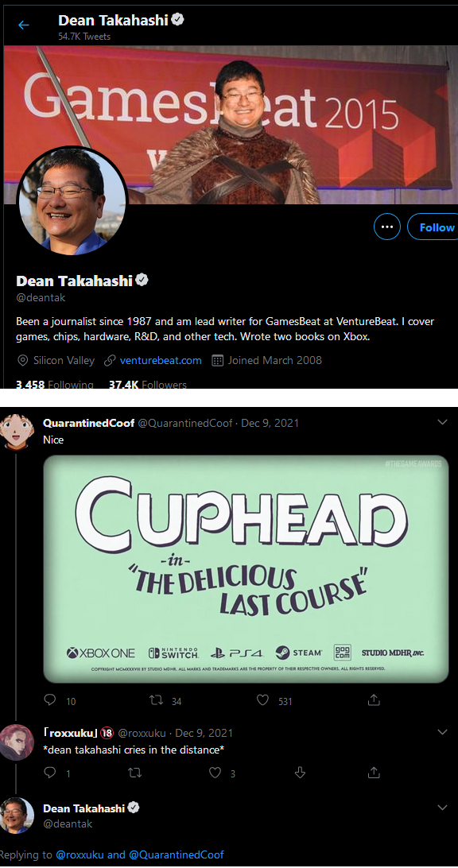Open the three-dot more options button
Screen dimensions: 458x868
(x=387, y=227)
